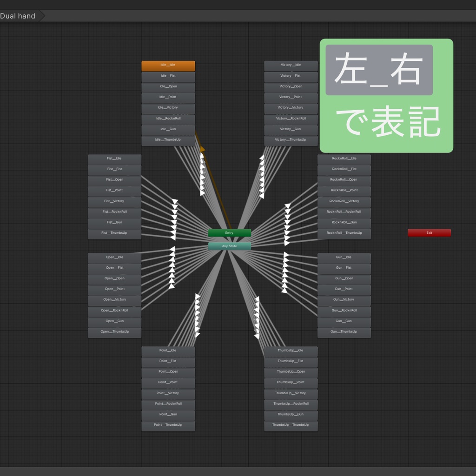Select the Victory__Fist state node
This screenshot has width=476, height=476.
click(291, 77)
